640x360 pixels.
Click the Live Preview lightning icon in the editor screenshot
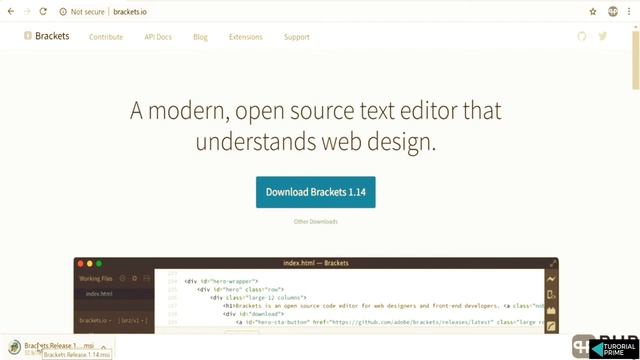(551, 279)
